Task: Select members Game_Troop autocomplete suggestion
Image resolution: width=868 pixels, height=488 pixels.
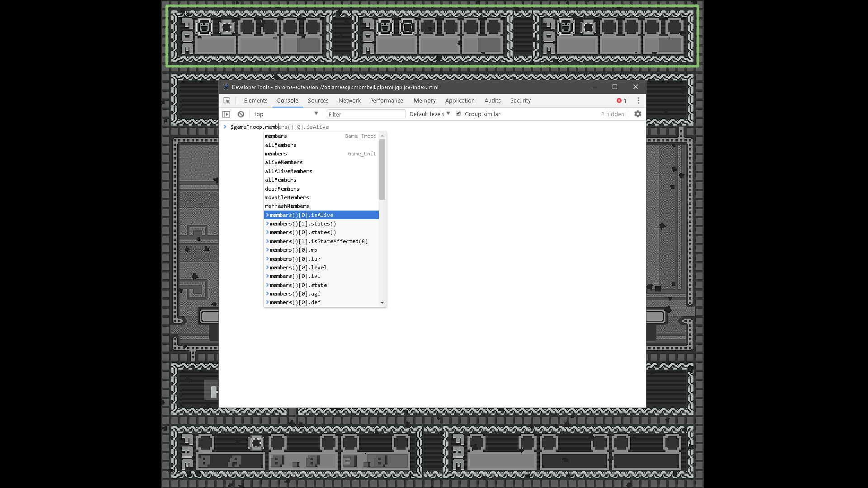Action: (321, 136)
